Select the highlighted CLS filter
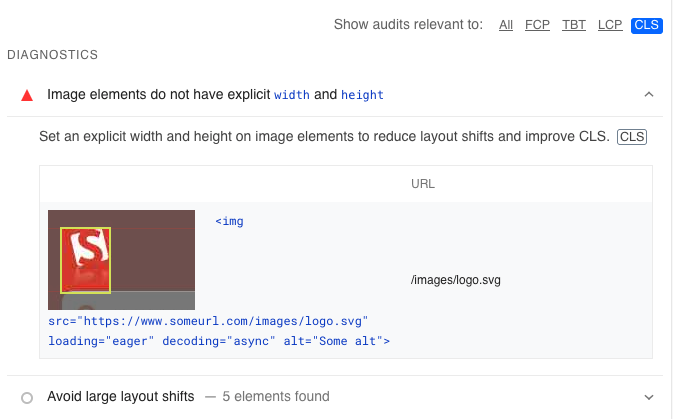The width and height of the screenshot is (673, 419). coord(646,25)
